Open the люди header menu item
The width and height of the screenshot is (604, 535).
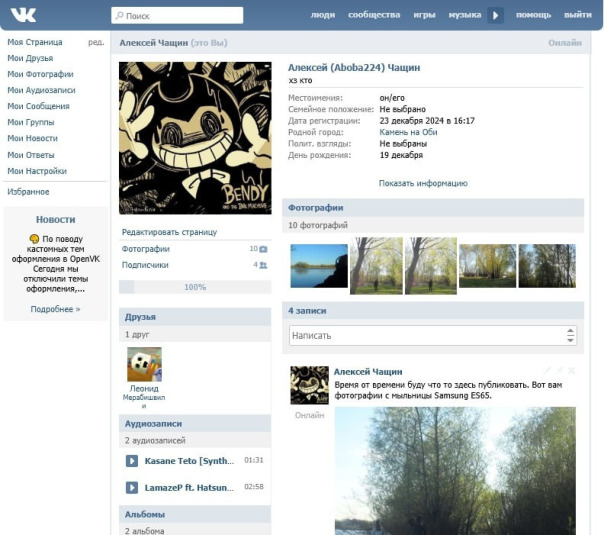click(x=323, y=15)
